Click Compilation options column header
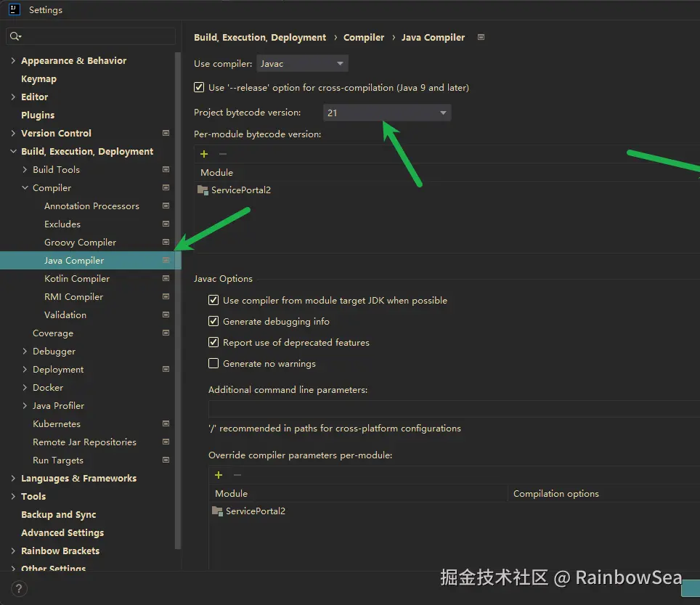This screenshot has width=700, height=605. [x=555, y=493]
